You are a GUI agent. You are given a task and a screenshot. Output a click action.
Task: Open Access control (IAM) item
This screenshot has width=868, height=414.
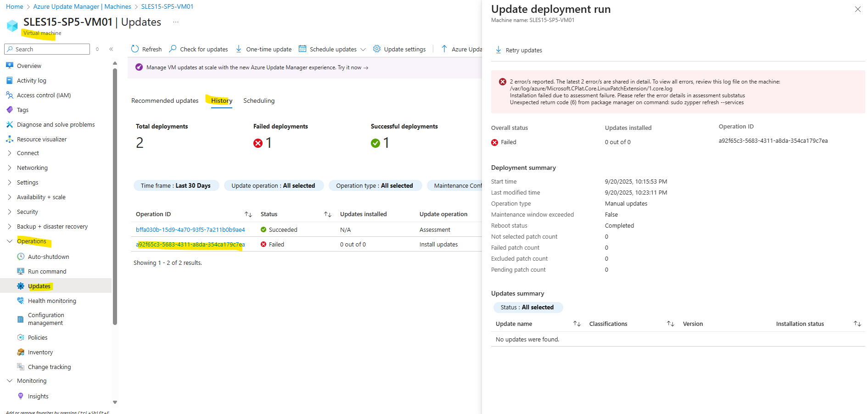click(44, 95)
